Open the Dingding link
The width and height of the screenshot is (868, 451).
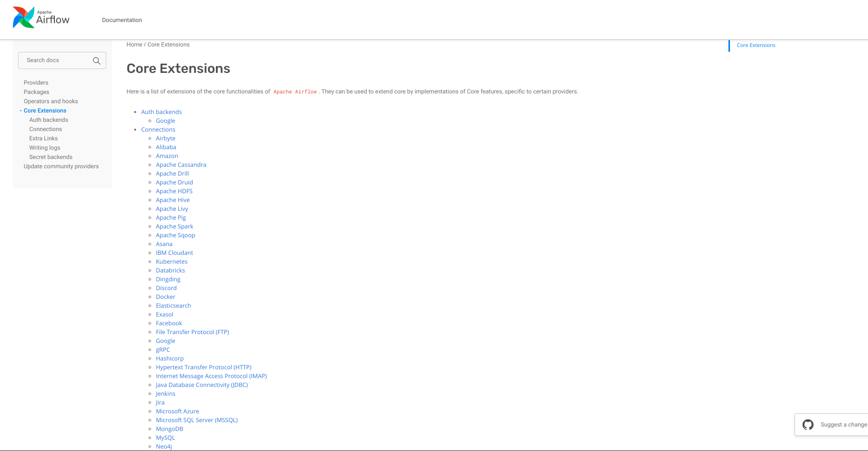168,279
